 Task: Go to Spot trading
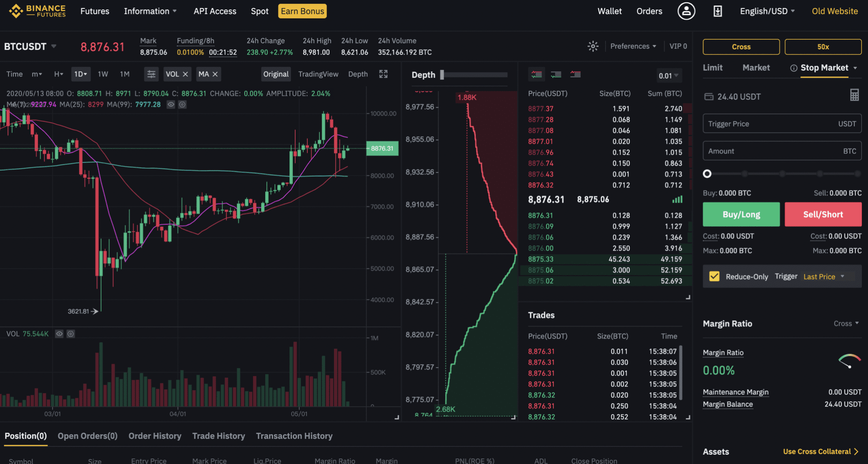[x=259, y=11]
